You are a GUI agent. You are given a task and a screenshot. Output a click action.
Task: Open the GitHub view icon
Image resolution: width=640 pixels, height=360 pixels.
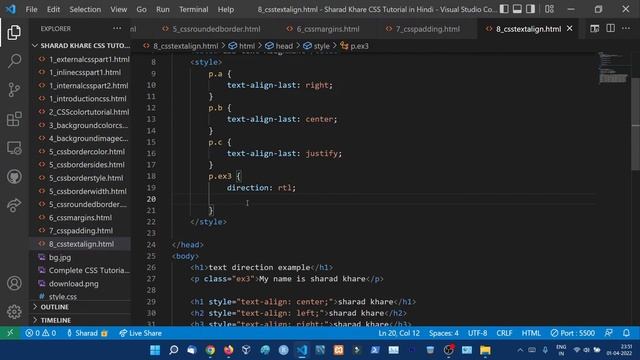point(14,177)
